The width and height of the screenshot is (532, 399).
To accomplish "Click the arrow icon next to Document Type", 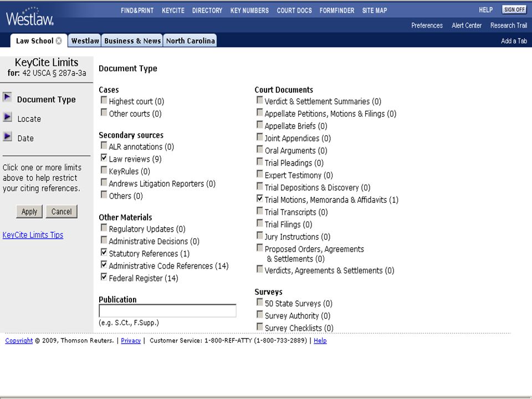I will (x=7, y=98).
